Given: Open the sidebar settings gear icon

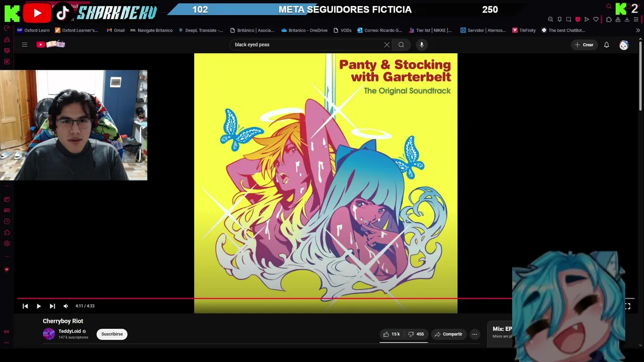Looking at the screenshot, I should tap(7, 244).
